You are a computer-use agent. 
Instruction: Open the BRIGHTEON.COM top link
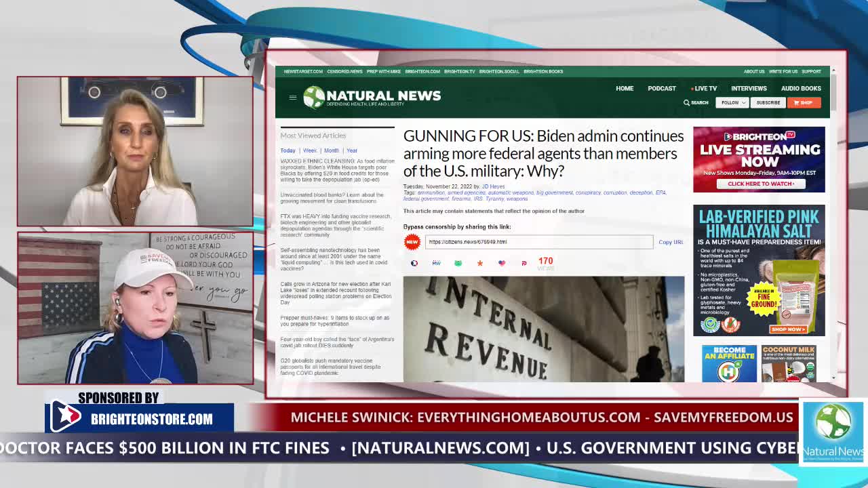(x=422, y=71)
